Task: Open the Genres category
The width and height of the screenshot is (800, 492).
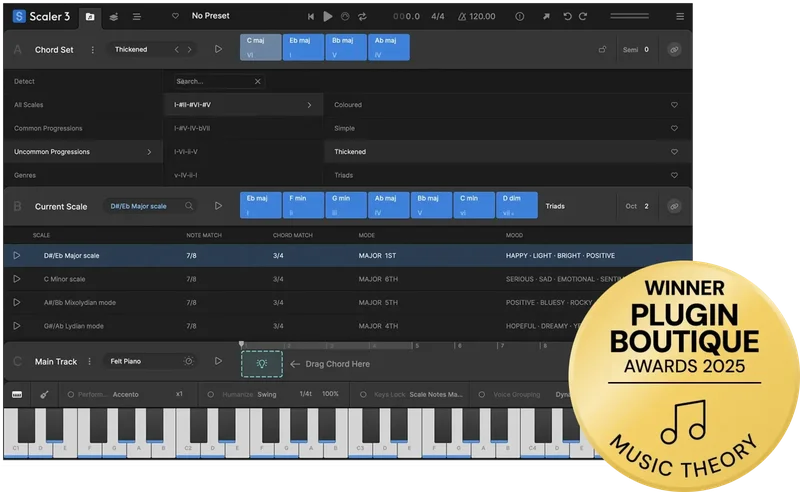Action: [25, 175]
